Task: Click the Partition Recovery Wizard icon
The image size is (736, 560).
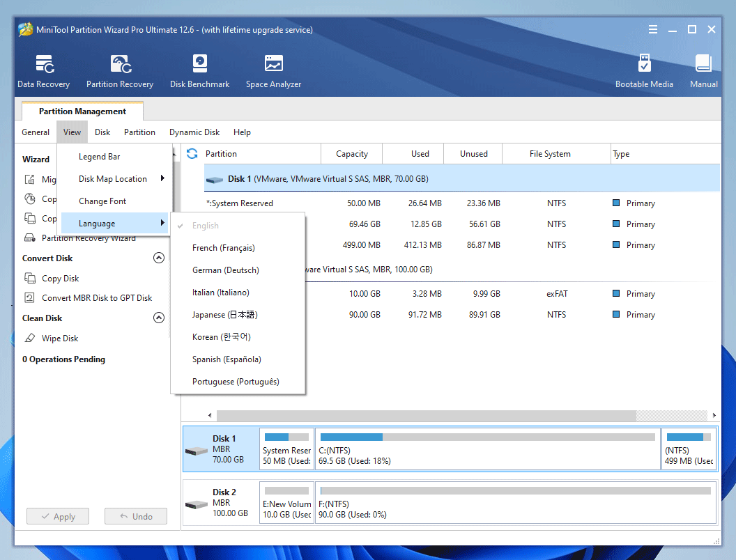Action: click(x=29, y=238)
